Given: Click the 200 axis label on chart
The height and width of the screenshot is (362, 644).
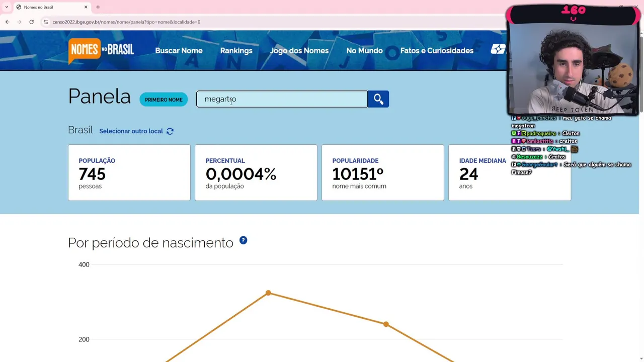Looking at the screenshot, I should point(84,339).
